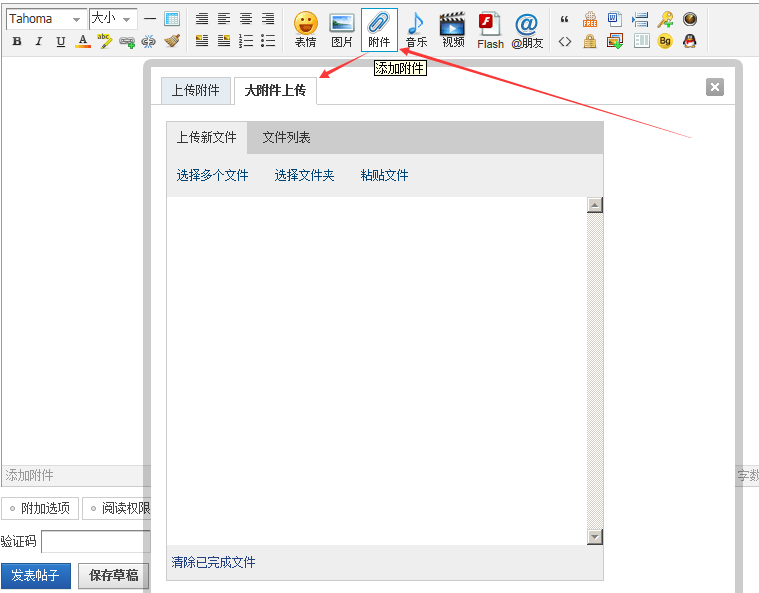Click the 选择多个文件 link
Image resolution: width=759 pixels, height=593 pixels.
point(213,175)
